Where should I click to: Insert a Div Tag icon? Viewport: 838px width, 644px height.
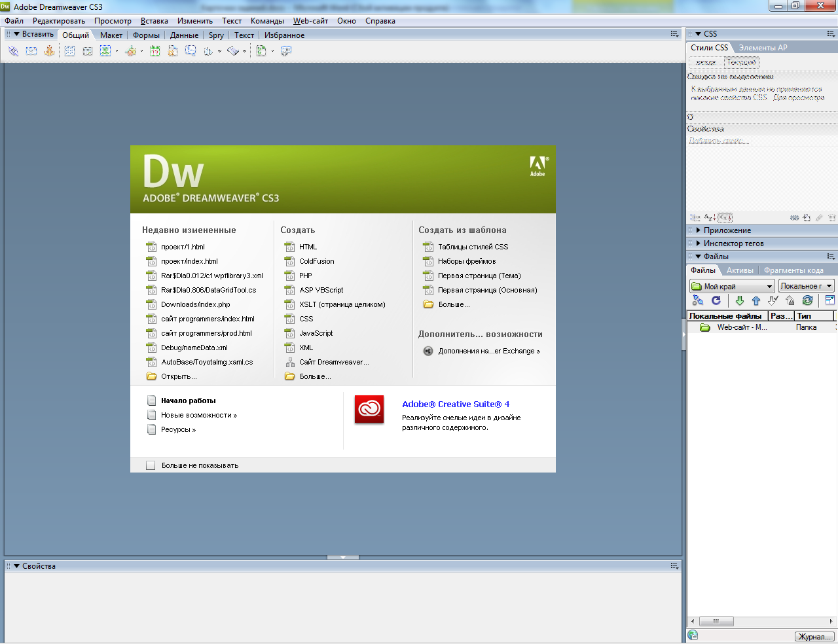[x=87, y=51]
